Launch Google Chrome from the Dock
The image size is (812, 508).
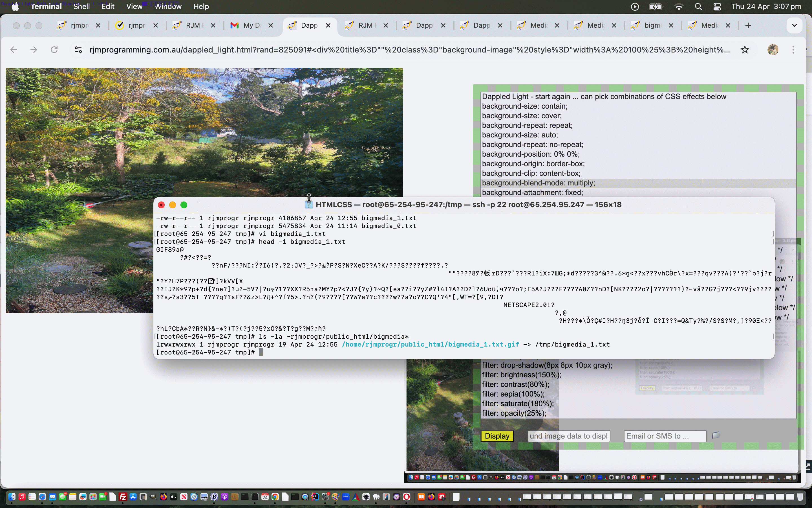click(x=275, y=497)
